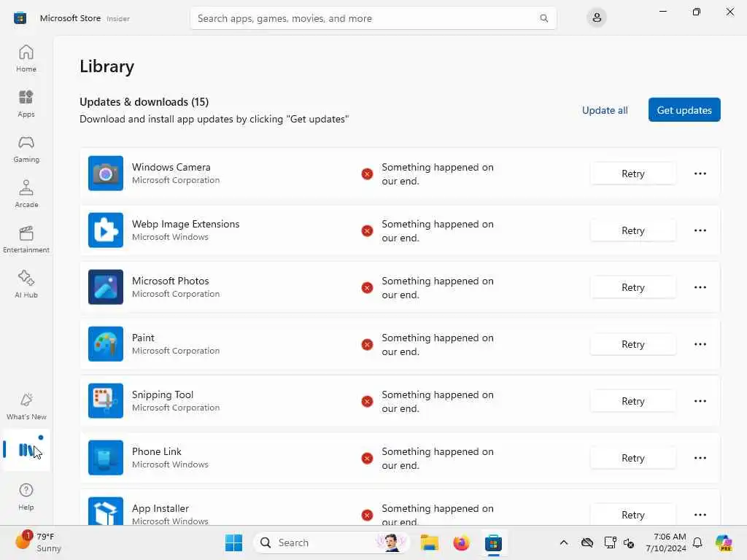Open more options for Windows Camera
The image size is (747, 560).
point(700,174)
